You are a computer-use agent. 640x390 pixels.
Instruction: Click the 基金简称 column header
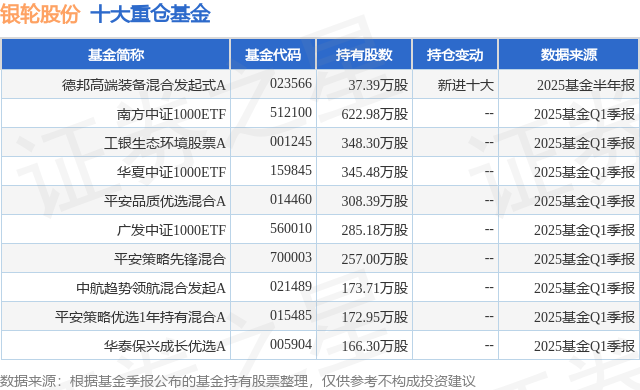[116, 55]
